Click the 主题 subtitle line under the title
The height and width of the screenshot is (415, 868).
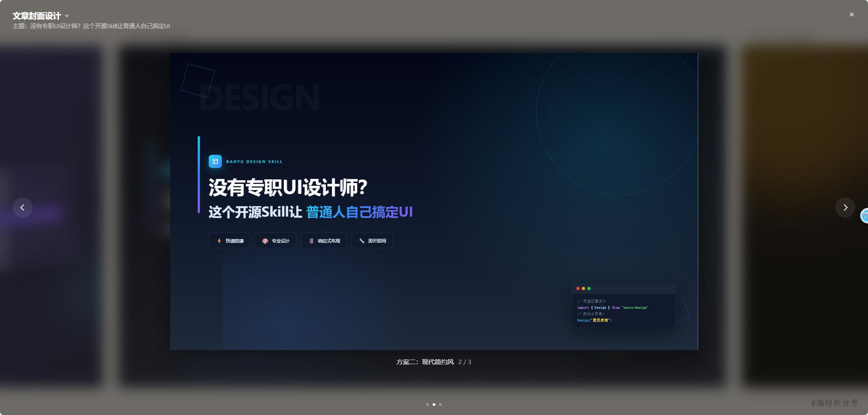pyautogui.click(x=91, y=26)
